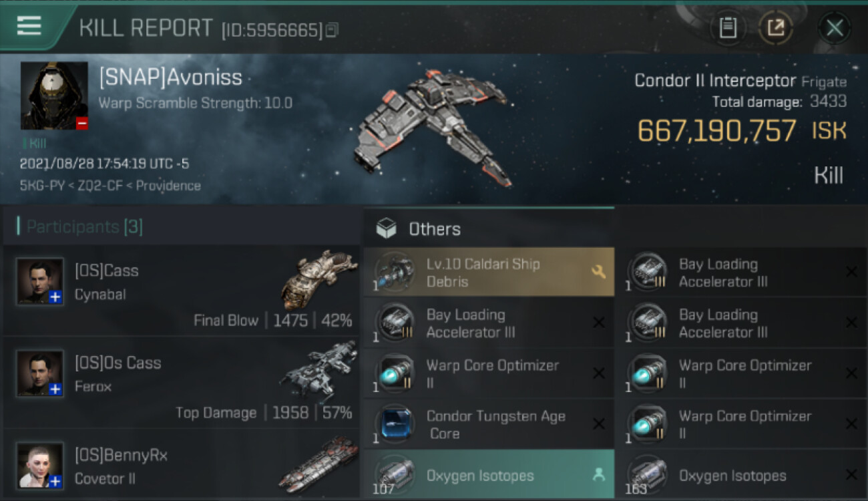
Task: Select Oxygen Isotopes with quantity 107
Action: click(489, 474)
